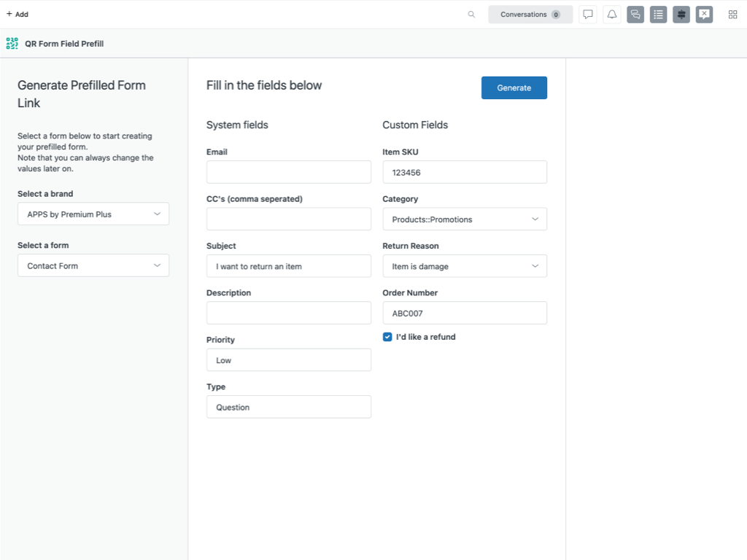Click the search magnifier icon
This screenshot has height=560, width=747.
471,15
